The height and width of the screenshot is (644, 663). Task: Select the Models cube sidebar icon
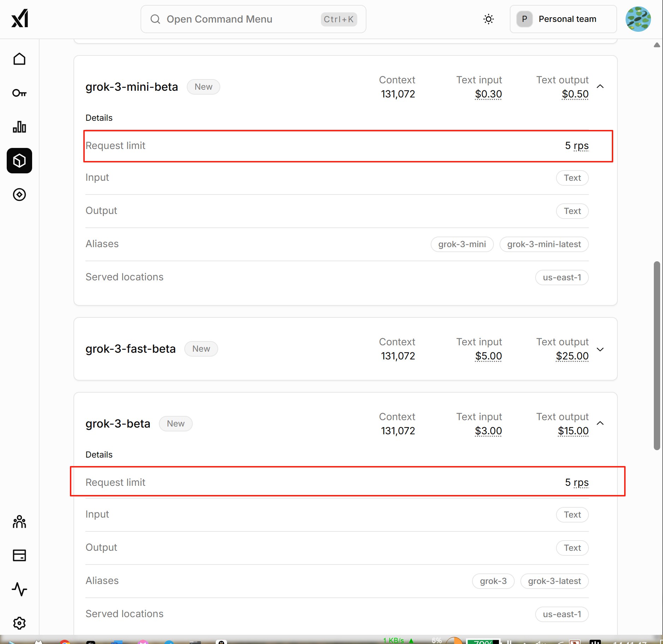tap(19, 161)
